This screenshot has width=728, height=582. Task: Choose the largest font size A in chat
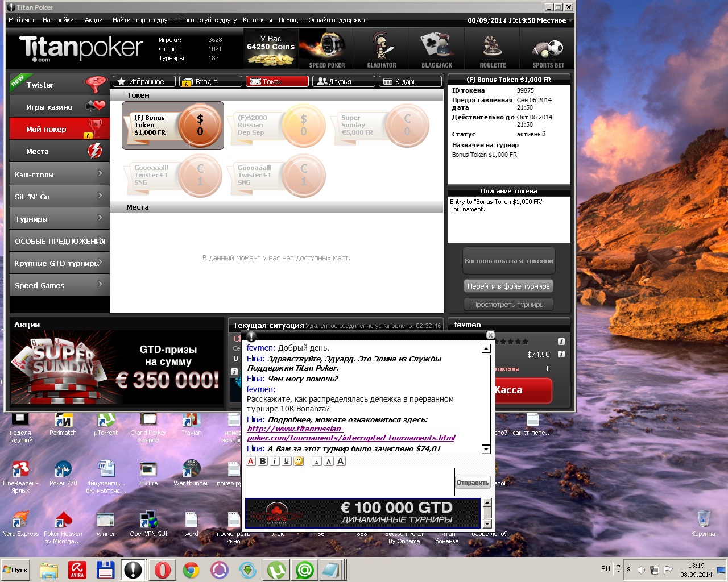click(x=341, y=461)
